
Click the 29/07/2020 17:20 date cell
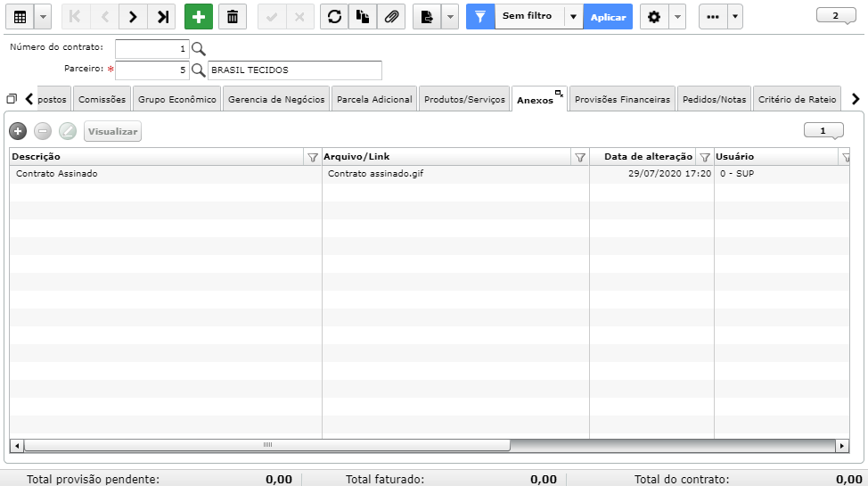(651, 174)
